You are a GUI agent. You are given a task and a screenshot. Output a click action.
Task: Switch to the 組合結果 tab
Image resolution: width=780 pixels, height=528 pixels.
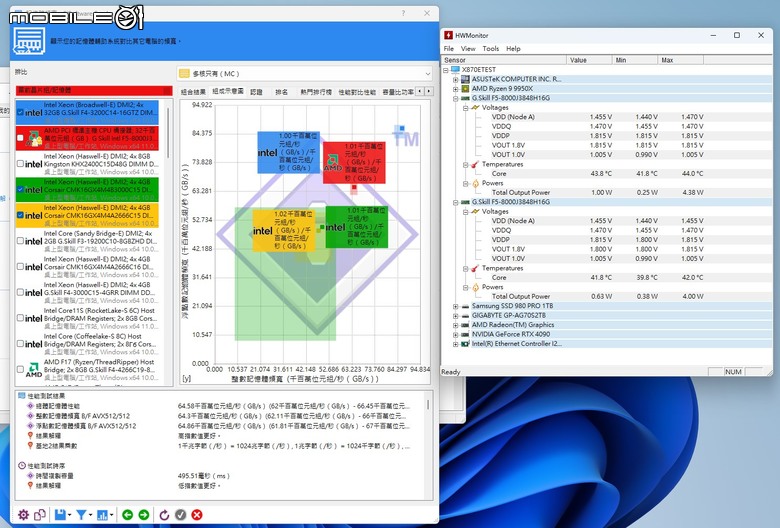coord(193,92)
